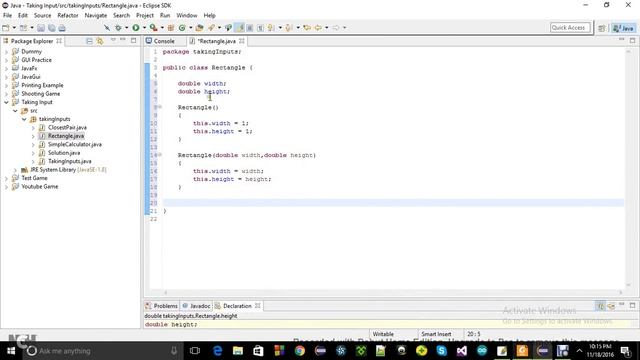Viewport: 640px width, 360px height.
Task: Expand the Youtube Game project
Action: (6, 187)
